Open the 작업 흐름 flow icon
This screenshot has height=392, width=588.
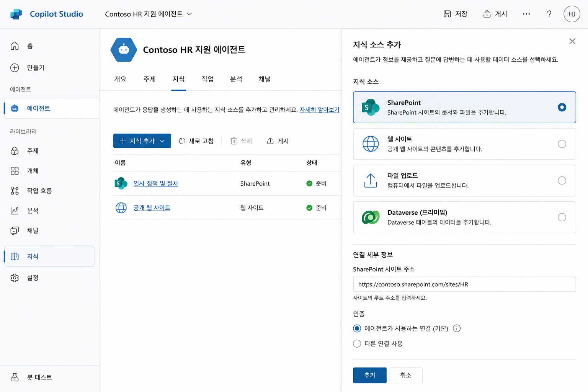click(x=15, y=191)
